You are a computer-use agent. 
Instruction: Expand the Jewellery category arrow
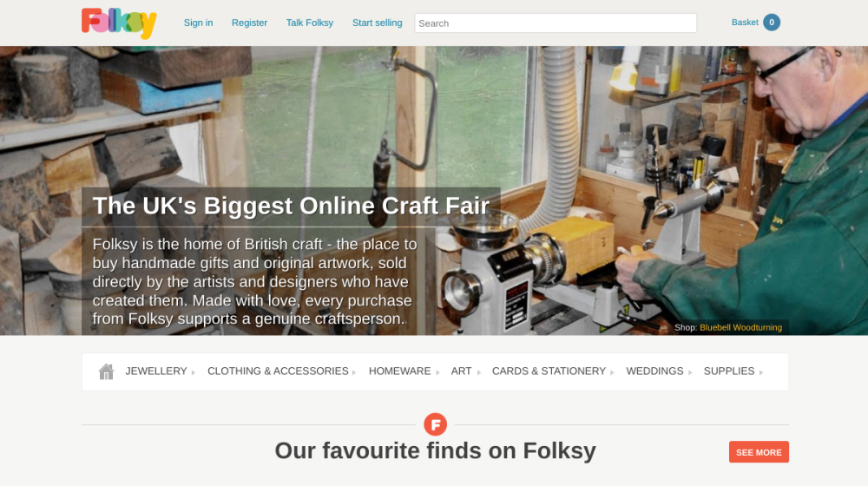tap(194, 372)
